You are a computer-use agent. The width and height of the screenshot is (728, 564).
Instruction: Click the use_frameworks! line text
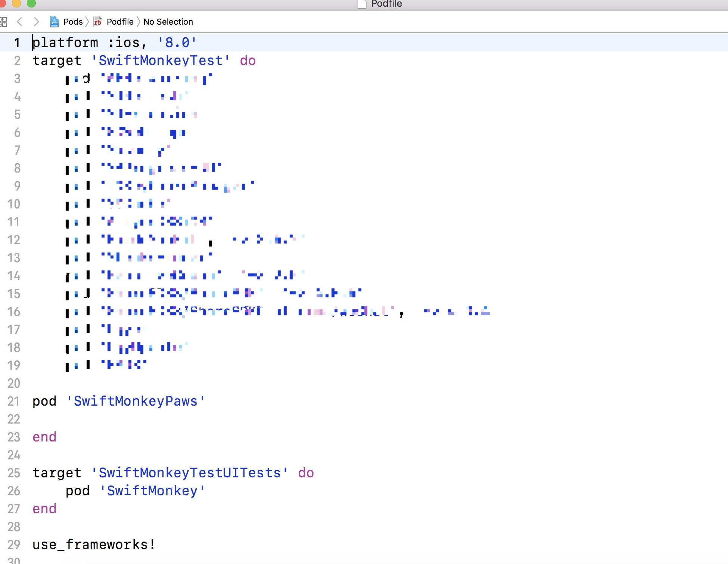click(x=93, y=545)
